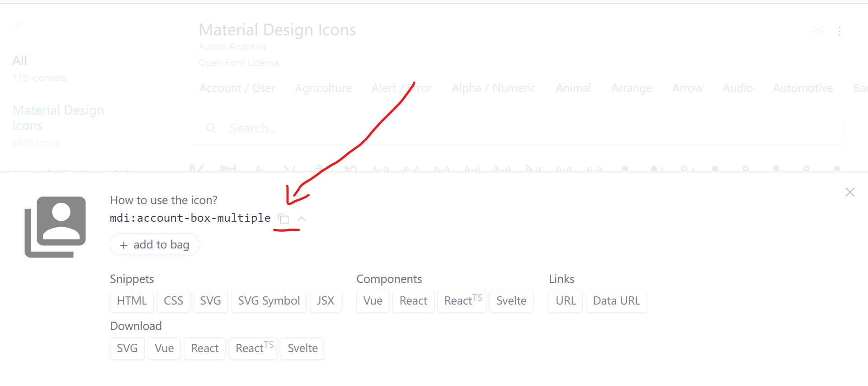Image resolution: width=868 pixels, height=386 pixels.
Task: Click the account-box-multiple icon preview
Action: click(55, 227)
